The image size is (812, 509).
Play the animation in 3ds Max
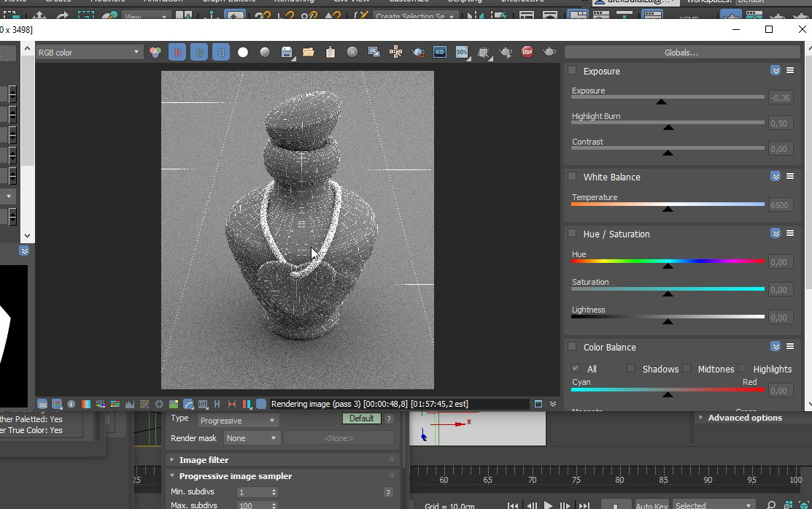tap(548, 505)
